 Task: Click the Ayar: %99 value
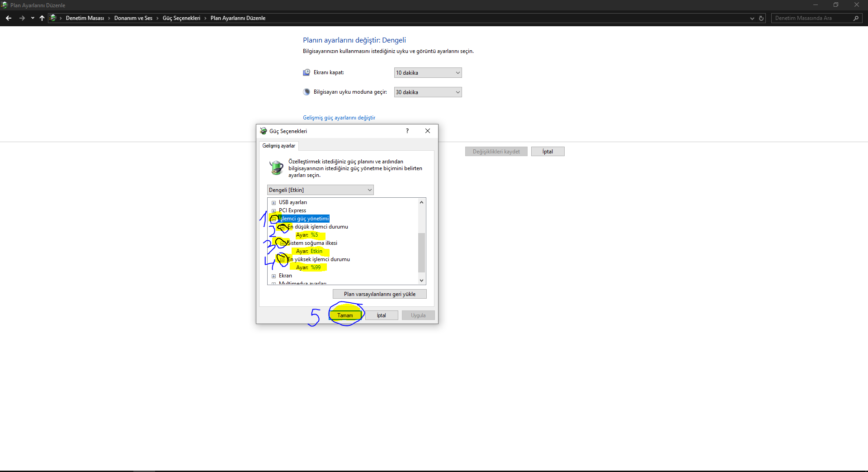[308, 267]
